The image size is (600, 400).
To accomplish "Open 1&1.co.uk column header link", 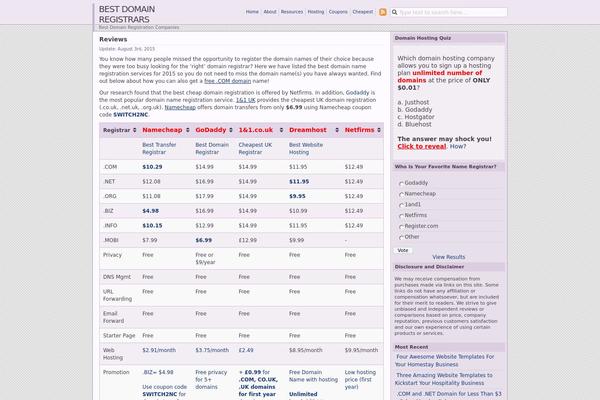I will coord(256,130).
